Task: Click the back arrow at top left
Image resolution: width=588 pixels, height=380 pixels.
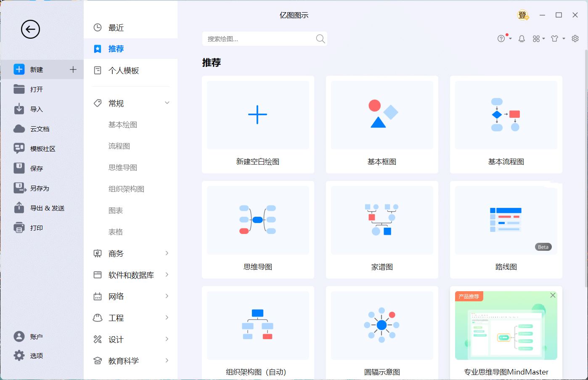Action: (x=30, y=29)
